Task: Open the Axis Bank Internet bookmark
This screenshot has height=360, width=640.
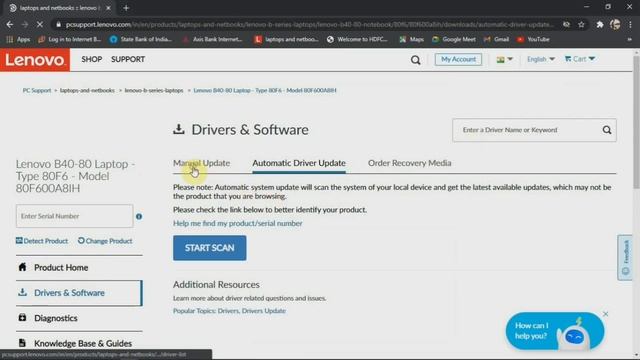Action: [x=213, y=39]
